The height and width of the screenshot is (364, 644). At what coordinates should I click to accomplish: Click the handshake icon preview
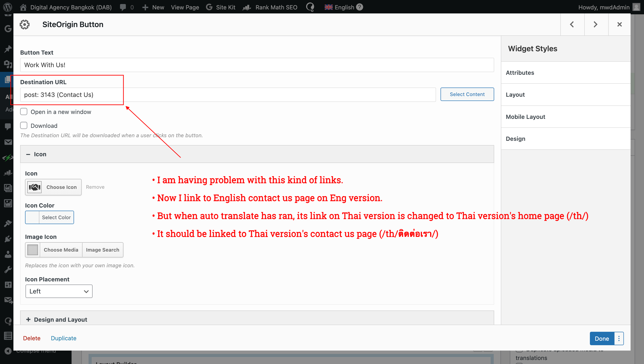point(34,187)
